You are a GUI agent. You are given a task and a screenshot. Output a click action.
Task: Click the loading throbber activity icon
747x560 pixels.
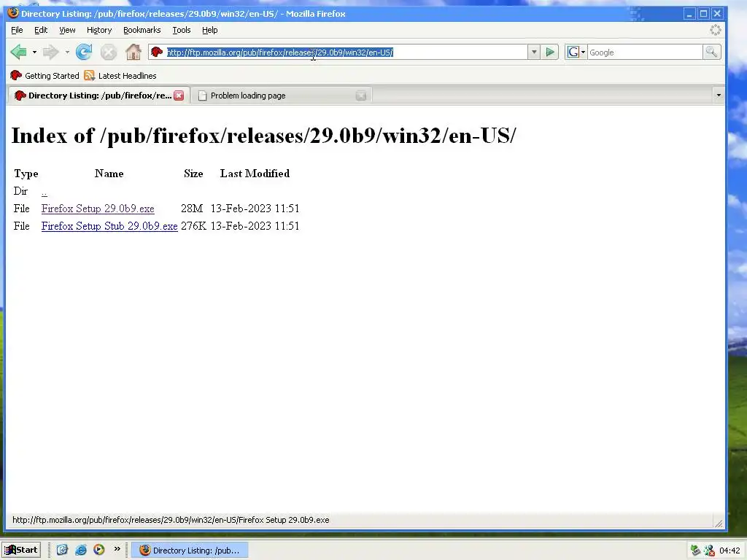tap(715, 30)
